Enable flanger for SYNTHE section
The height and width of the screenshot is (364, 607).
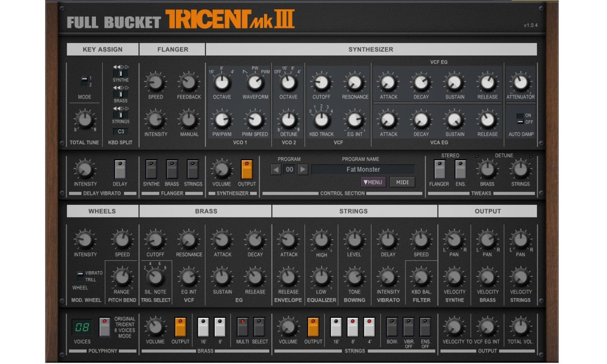[x=151, y=169]
